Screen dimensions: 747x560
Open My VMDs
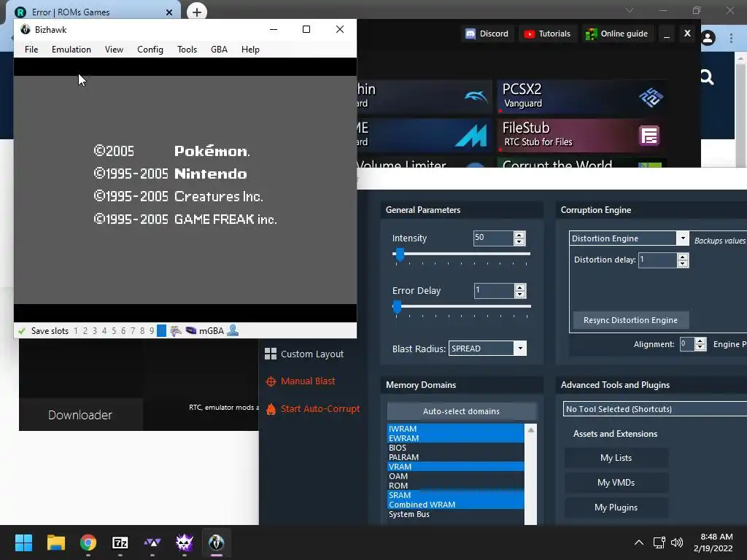[616, 483]
